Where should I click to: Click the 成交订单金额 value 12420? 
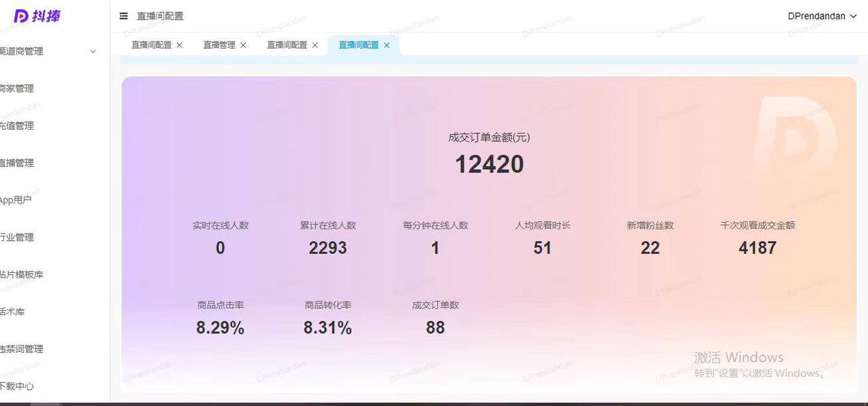(488, 164)
